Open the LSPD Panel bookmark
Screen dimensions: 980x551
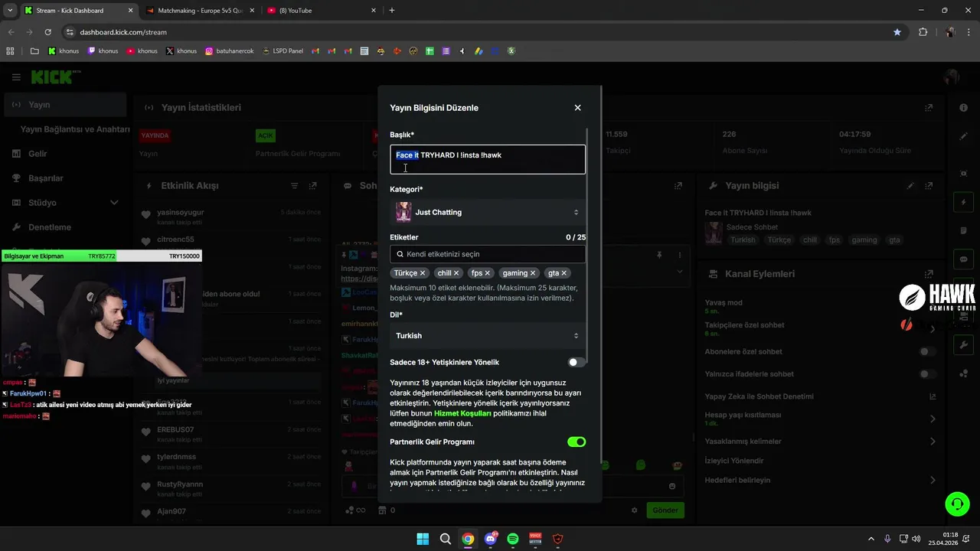281,51
